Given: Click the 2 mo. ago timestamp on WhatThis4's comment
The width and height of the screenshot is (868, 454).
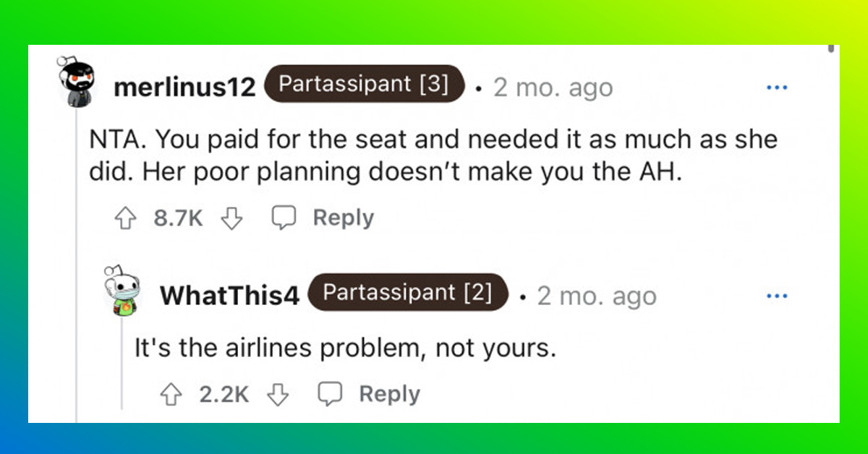Looking at the screenshot, I should [597, 295].
